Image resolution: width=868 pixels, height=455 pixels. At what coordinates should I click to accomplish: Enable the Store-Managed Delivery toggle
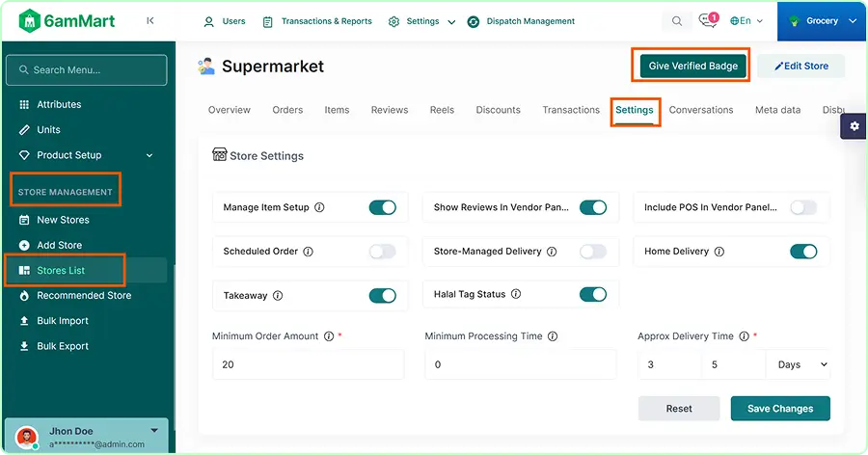[593, 252]
